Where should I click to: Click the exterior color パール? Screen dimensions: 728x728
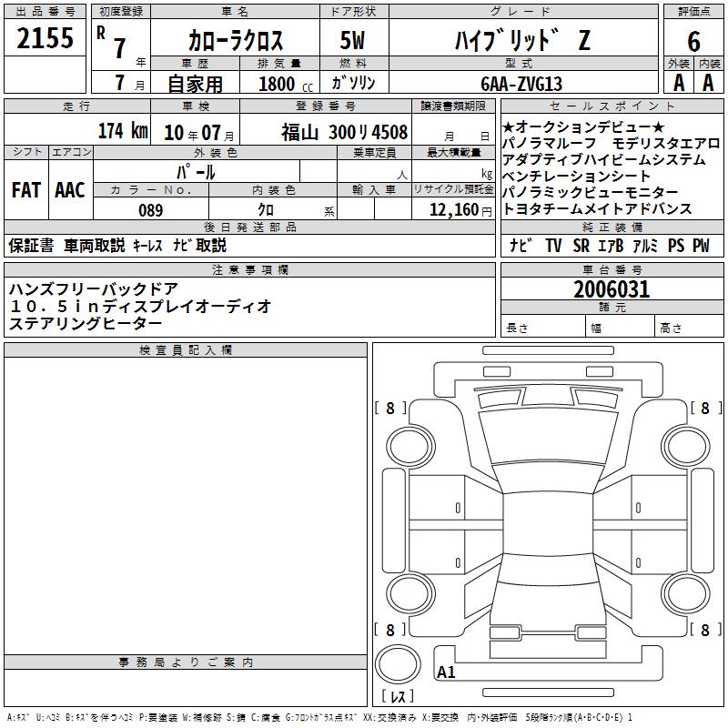196,172
